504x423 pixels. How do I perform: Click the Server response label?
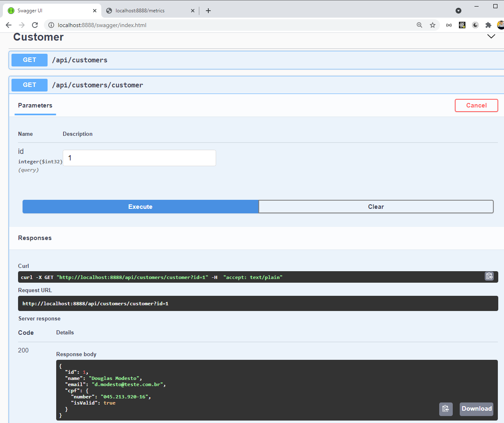[x=39, y=318]
